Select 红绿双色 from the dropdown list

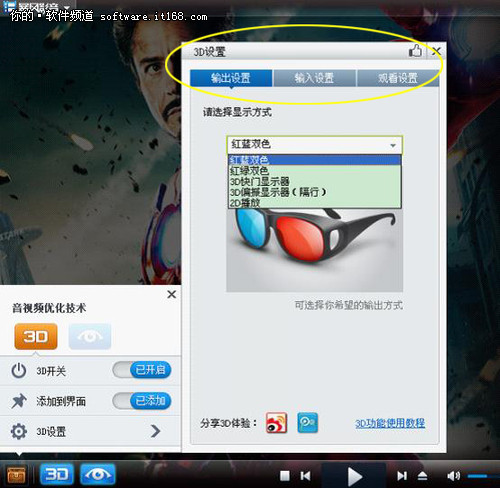[x=314, y=171]
